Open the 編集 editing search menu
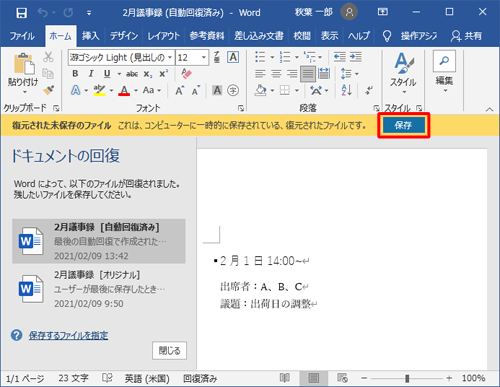500x387 pixels. pyautogui.click(x=444, y=72)
